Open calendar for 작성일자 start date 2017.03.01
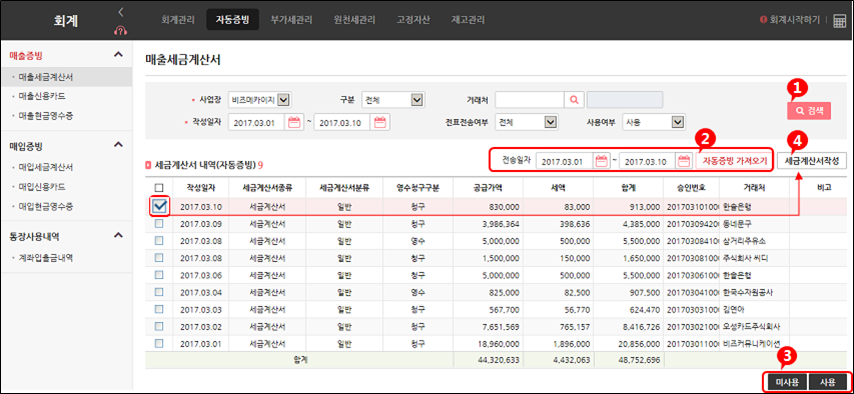The image size is (854, 394). click(x=294, y=122)
